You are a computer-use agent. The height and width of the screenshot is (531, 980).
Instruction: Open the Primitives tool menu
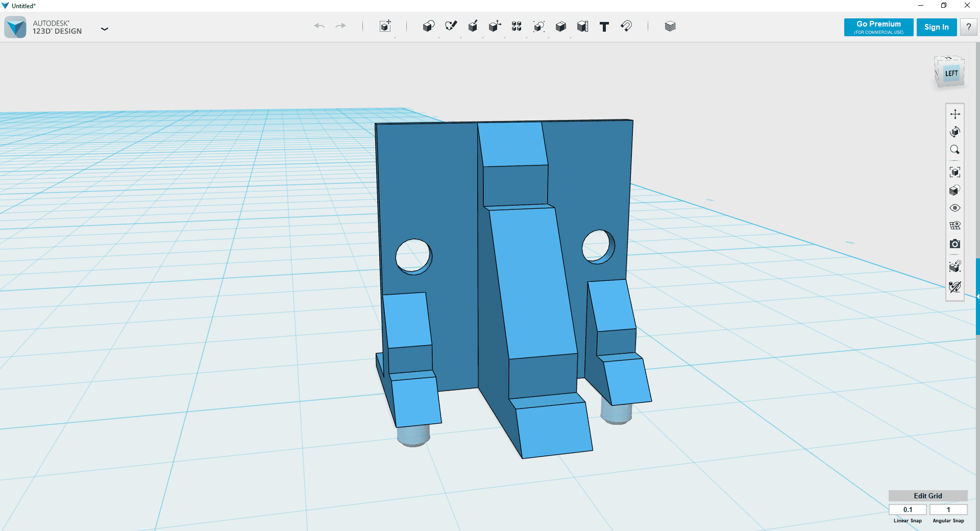[428, 27]
